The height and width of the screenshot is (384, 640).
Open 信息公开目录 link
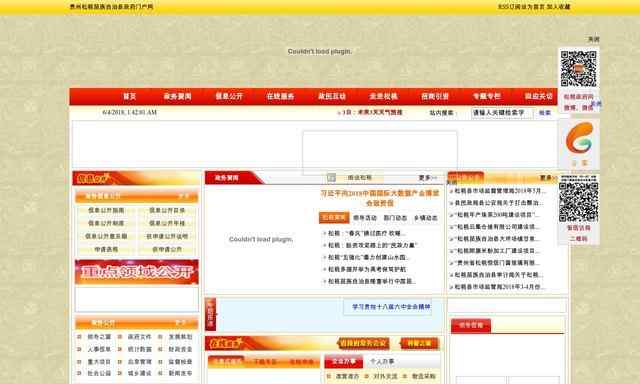point(167,210)
